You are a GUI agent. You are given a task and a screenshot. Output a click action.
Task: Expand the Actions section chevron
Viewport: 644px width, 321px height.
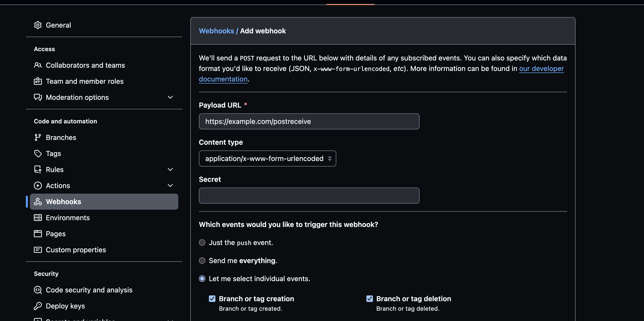[x=170, y=186]
